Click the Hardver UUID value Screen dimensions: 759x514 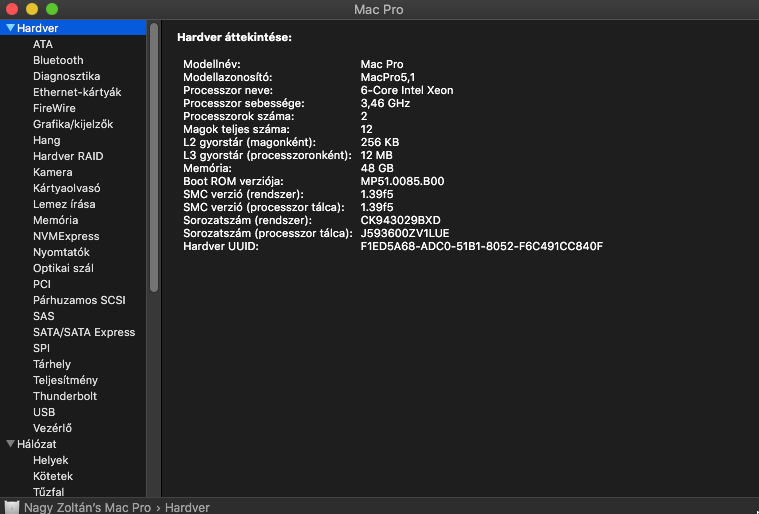click(x=481, y=246)
